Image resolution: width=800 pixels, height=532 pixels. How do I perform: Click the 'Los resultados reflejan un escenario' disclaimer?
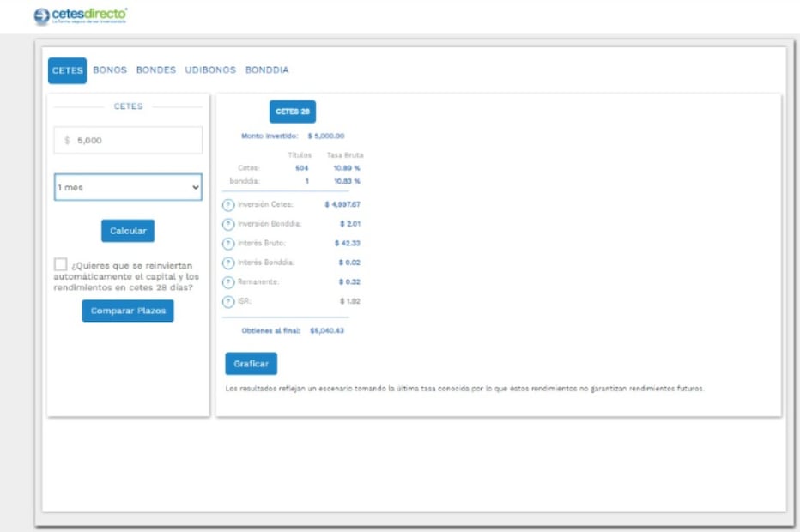464,389
